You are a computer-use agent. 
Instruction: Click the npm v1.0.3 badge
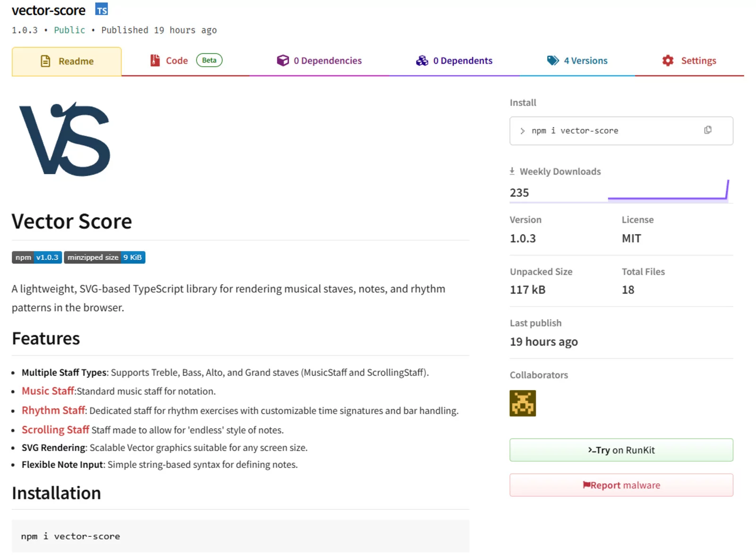(x=37, y=257)
